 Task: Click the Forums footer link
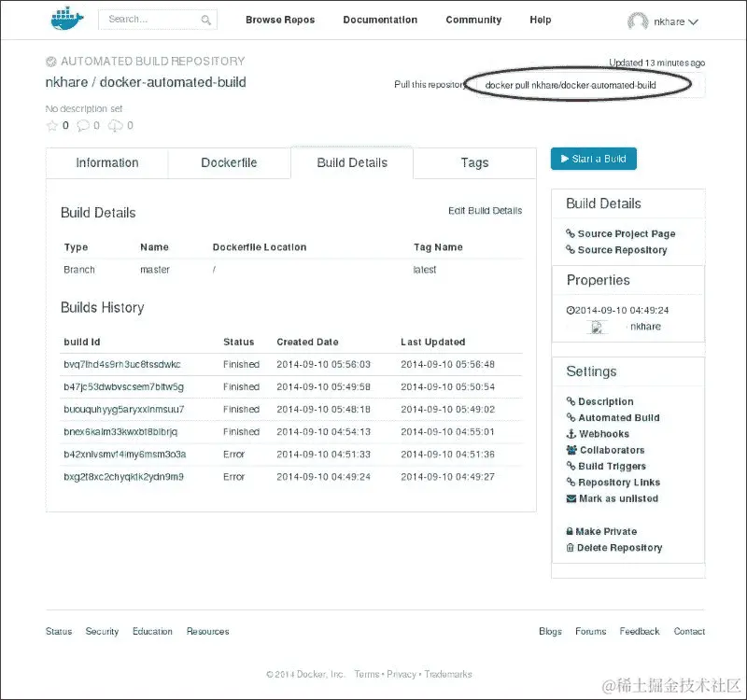click(591, 632)
